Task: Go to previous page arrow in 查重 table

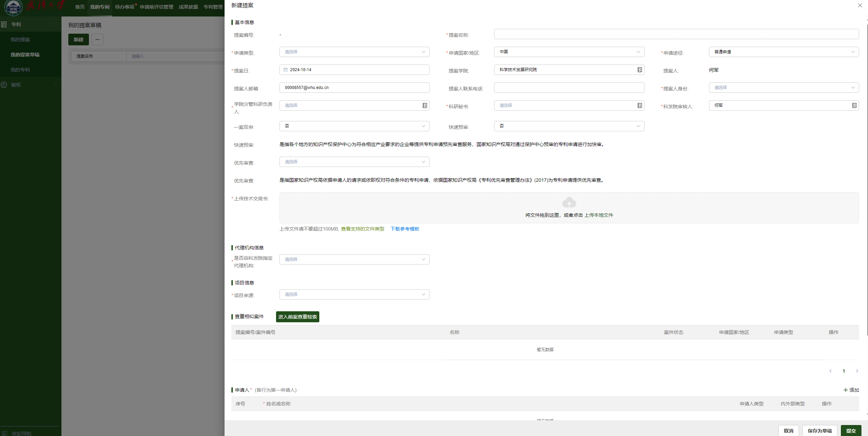Action: (x=831, y=371)
